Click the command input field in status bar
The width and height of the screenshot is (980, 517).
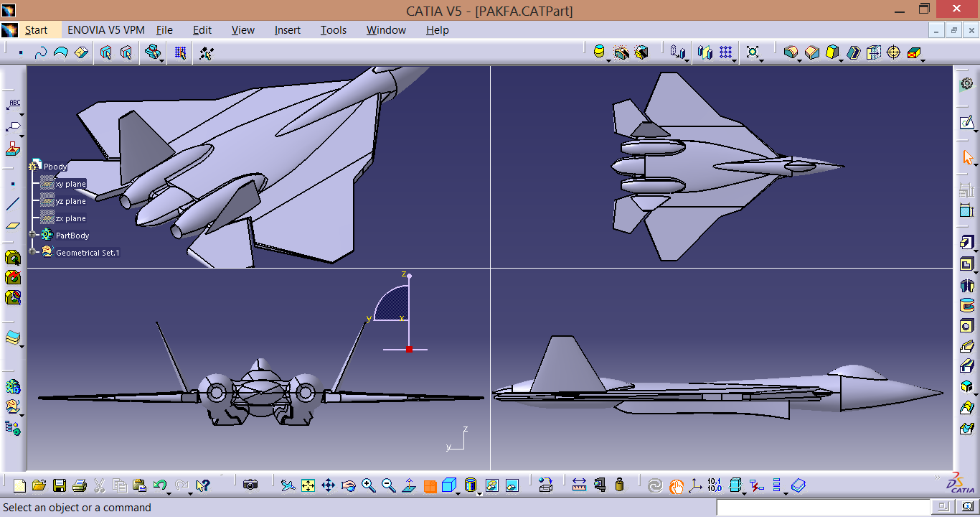click(x=823, y=508)
